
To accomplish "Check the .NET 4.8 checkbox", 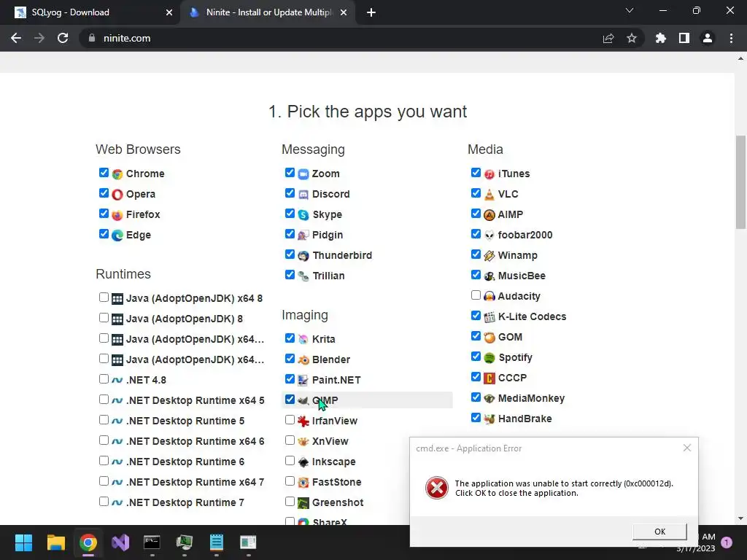I will pos(104,378).
